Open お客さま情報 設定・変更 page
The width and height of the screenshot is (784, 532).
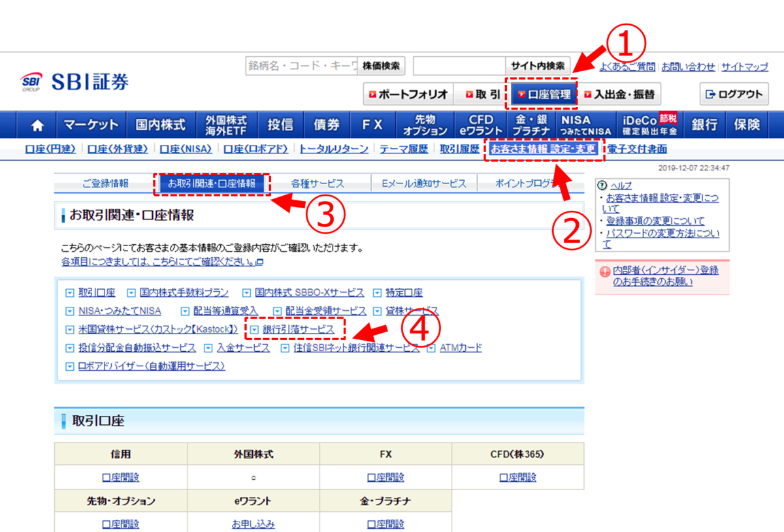[x=544, y=149]
